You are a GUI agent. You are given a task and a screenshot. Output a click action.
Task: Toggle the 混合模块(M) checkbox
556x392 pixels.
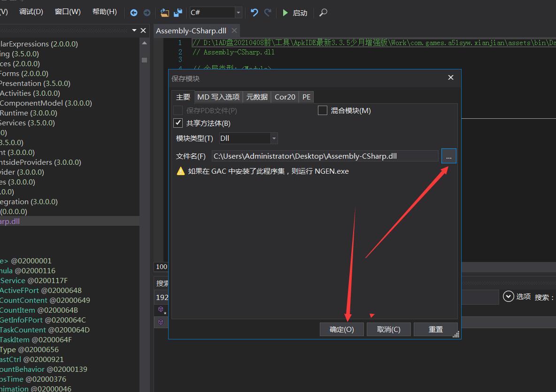click(322, 111)
